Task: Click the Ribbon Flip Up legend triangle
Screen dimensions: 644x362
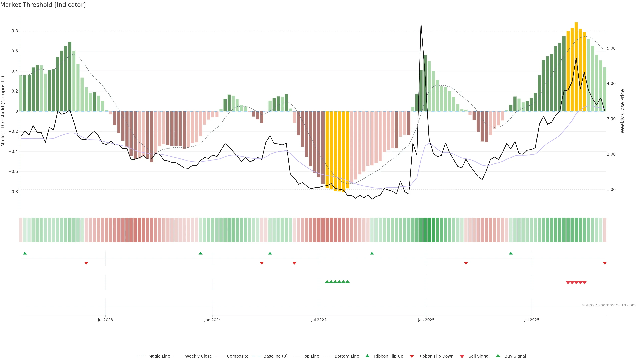Action: pyautogui.click(x=367, y=356)
